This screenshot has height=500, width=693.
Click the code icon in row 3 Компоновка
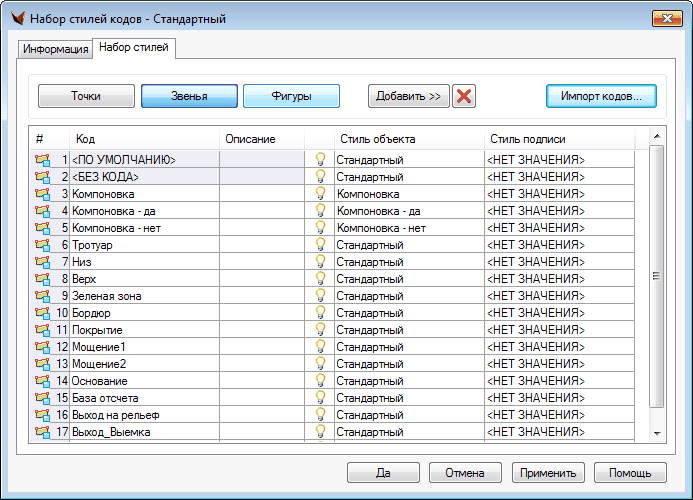42,193
